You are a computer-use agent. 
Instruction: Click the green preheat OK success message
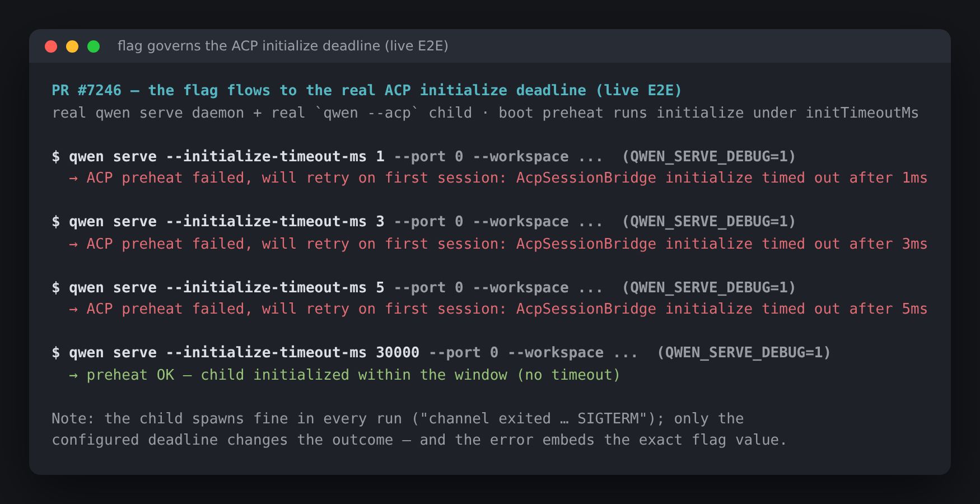[x=353, y=375]
